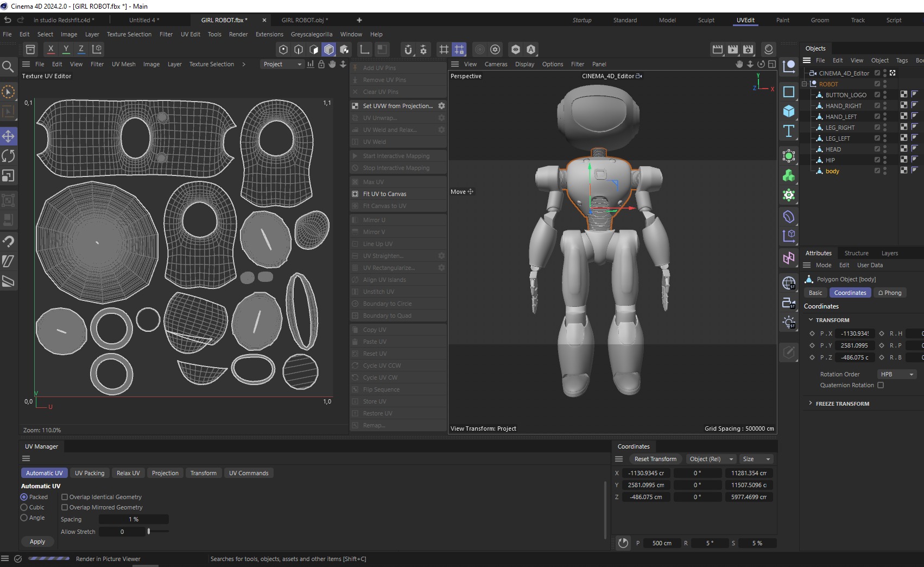Add a Cube primitive icon
The height and width of the screenshot is (567, 924).
click(789, 111)
